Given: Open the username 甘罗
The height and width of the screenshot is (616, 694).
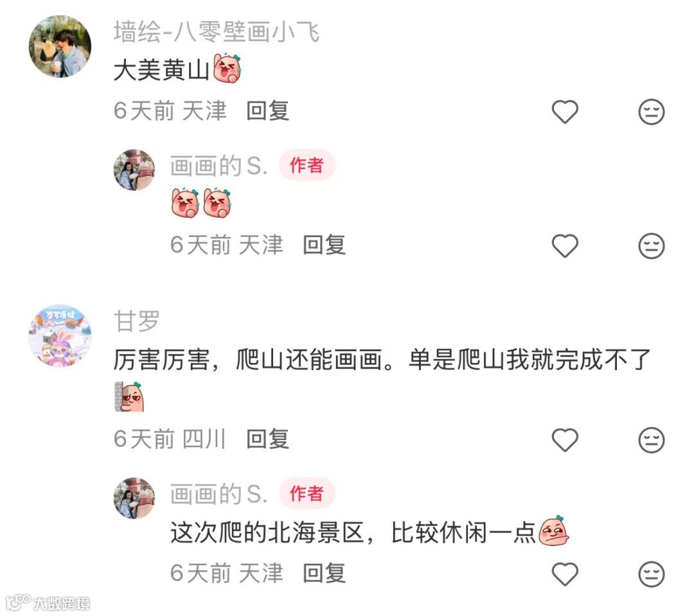Looking at the screenshot, I should click(136, 321).
